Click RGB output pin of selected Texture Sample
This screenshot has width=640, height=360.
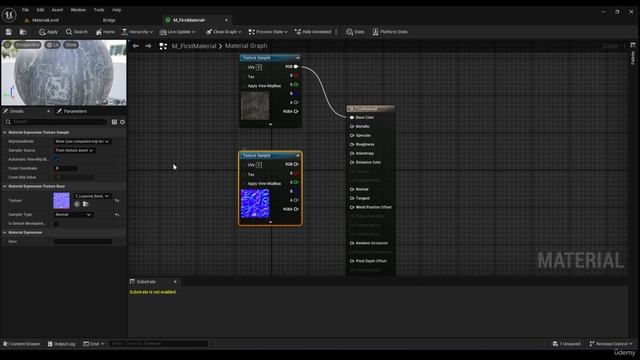[296, 164]
